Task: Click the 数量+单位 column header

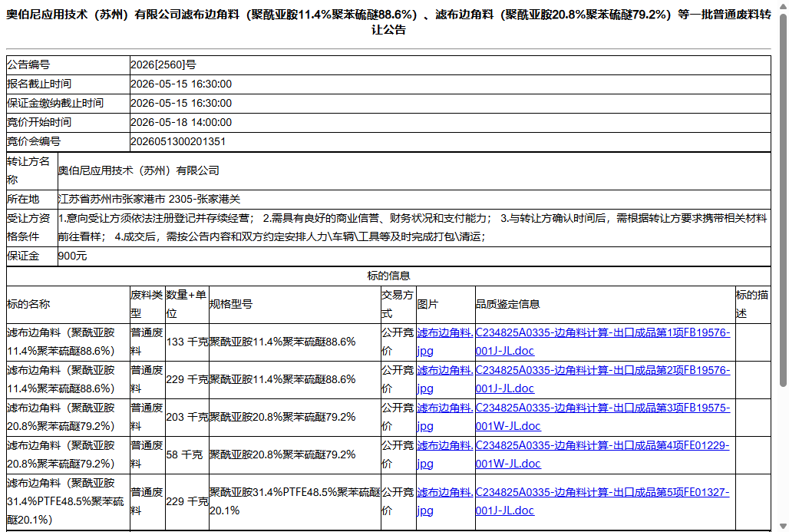Action: pos(187,305)
